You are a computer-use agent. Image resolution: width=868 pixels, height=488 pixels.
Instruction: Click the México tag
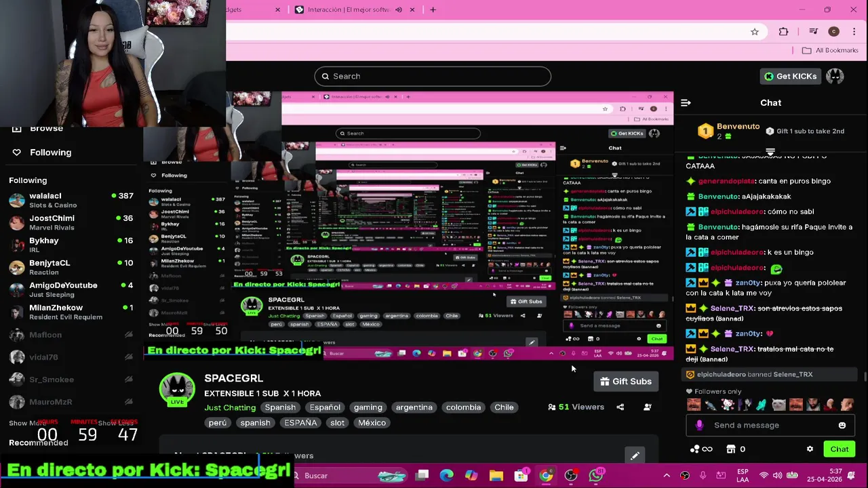[372, 423]
